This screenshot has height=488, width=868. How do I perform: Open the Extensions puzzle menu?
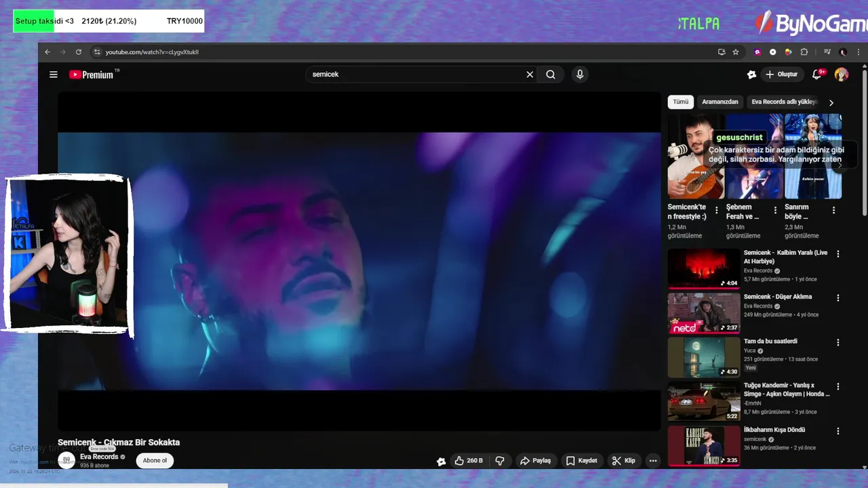(x=804, y=52)
